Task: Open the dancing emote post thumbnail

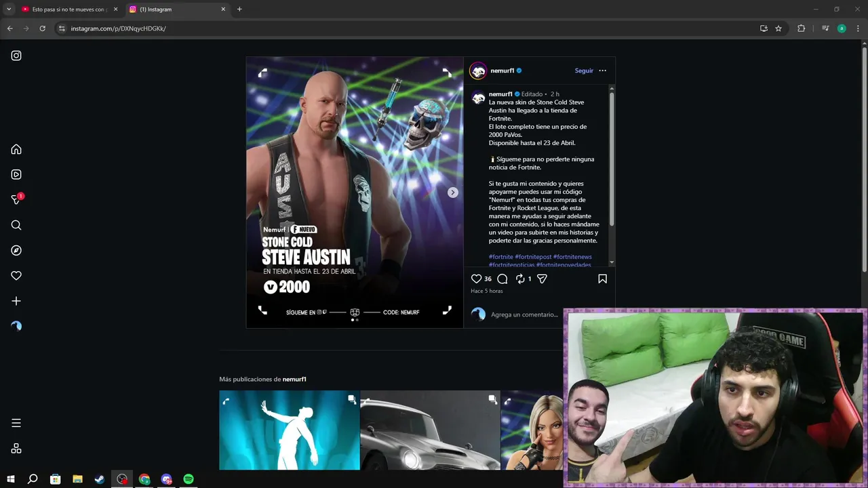Action: tap(290, 430)
